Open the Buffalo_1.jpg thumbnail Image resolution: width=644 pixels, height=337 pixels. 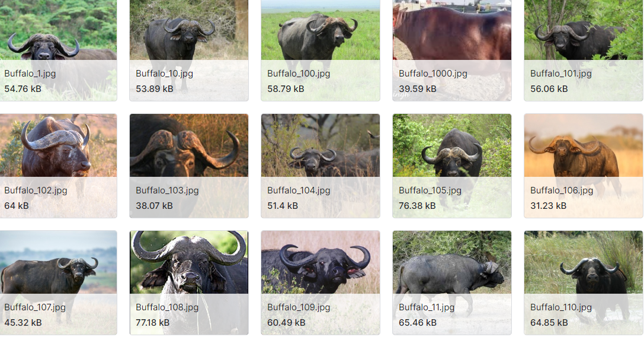point(58,50)
